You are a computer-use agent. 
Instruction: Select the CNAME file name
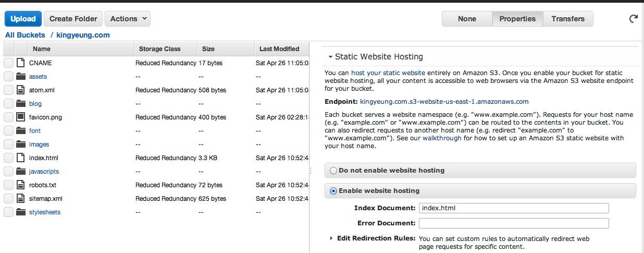pyautogui.click(x=41, y=63)
